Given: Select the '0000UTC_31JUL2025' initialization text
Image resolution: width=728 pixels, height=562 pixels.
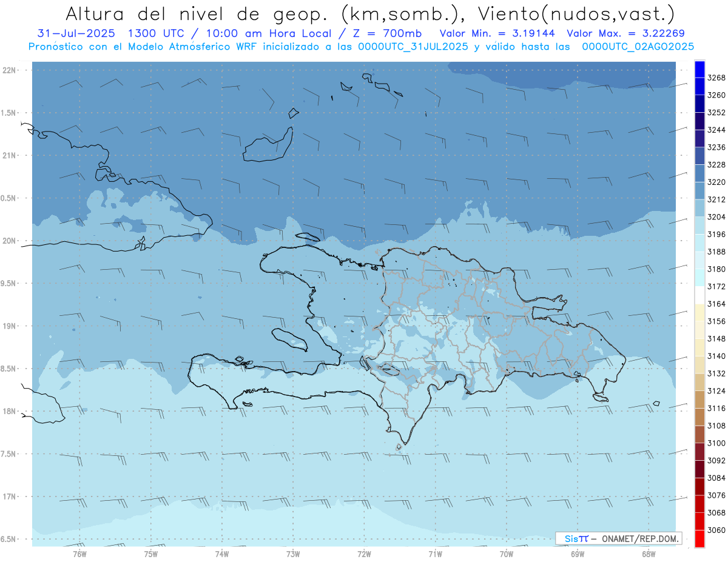Looking at the screenshot, I should (x=413, y=46).
